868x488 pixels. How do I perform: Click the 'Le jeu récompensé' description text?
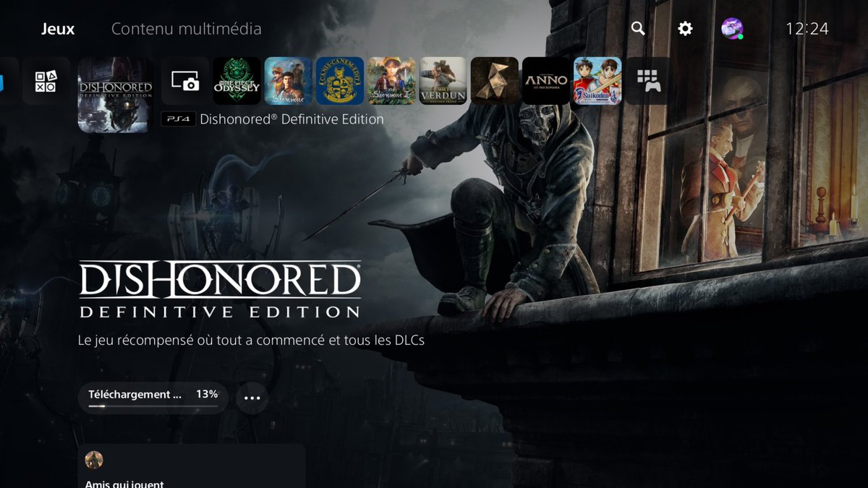click(x=251, y=340)
